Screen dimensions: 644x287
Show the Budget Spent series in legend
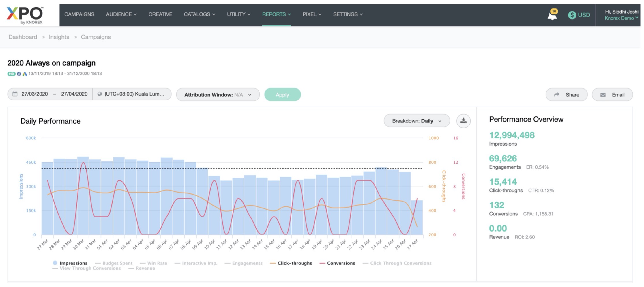114,263
